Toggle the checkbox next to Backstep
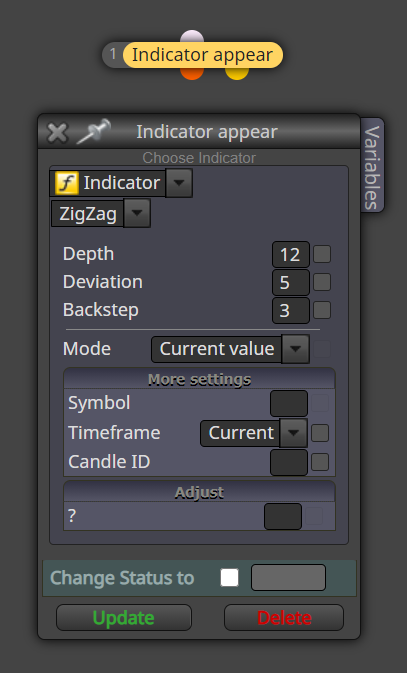 [322, 310]
